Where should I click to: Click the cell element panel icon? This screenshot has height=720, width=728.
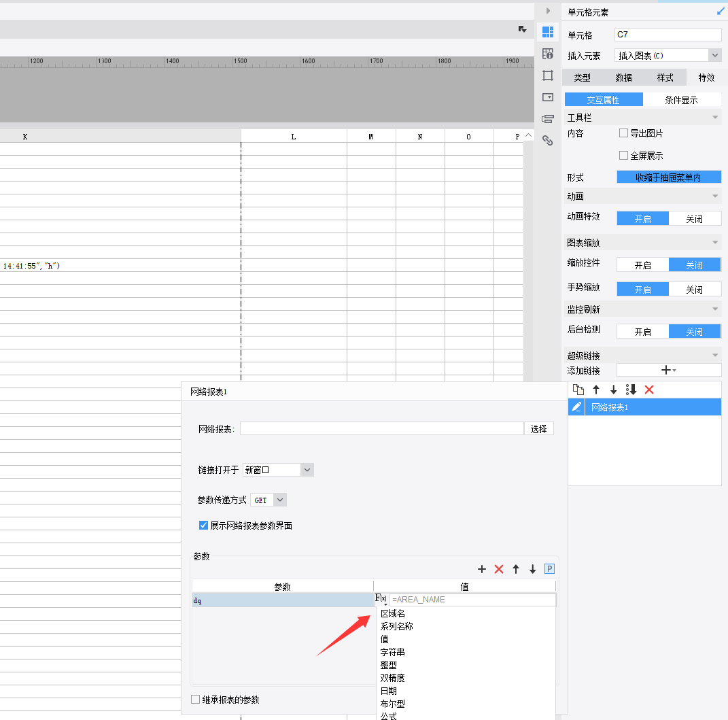click(548, 32)
